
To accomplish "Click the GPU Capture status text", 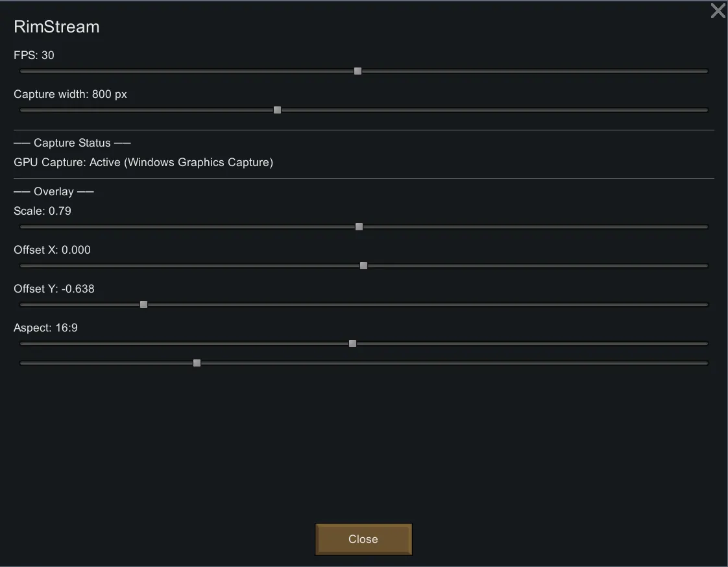I will [x=143, y=162].
